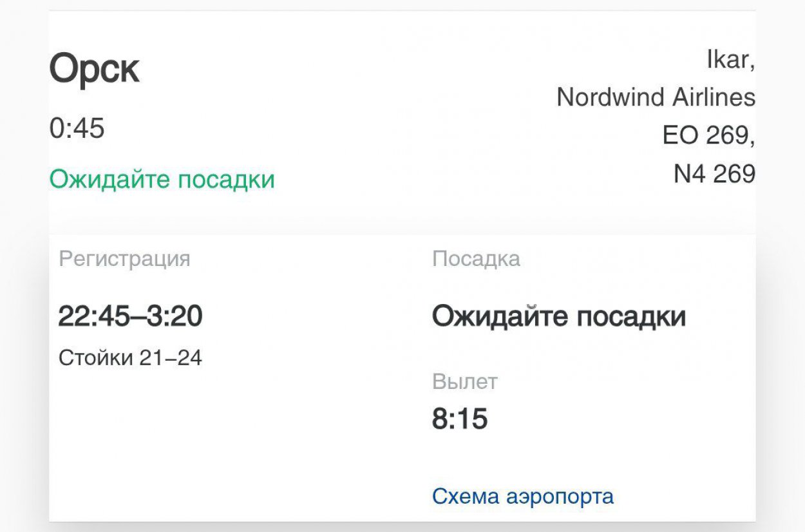Viewport: 805px width, 532px height.
Task: Select the Nordwind Airlines label
Action: (656, 97)
